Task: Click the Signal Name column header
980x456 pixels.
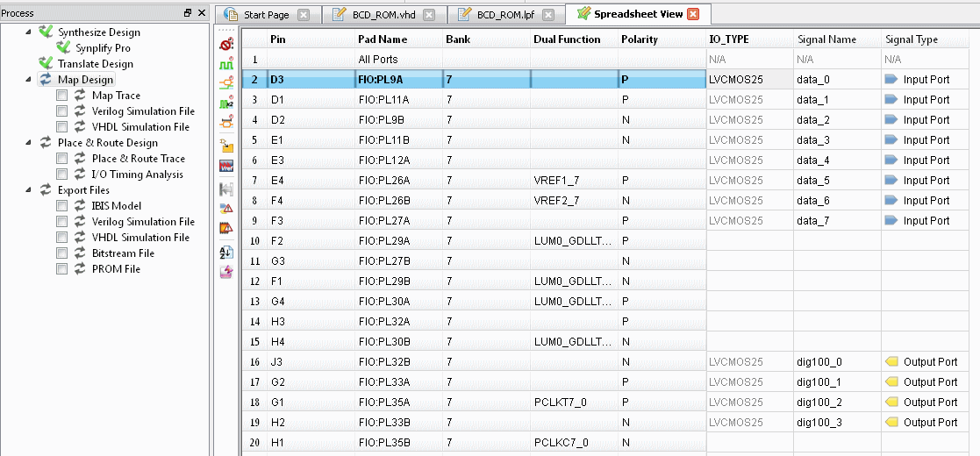Action: click(838, 39)
